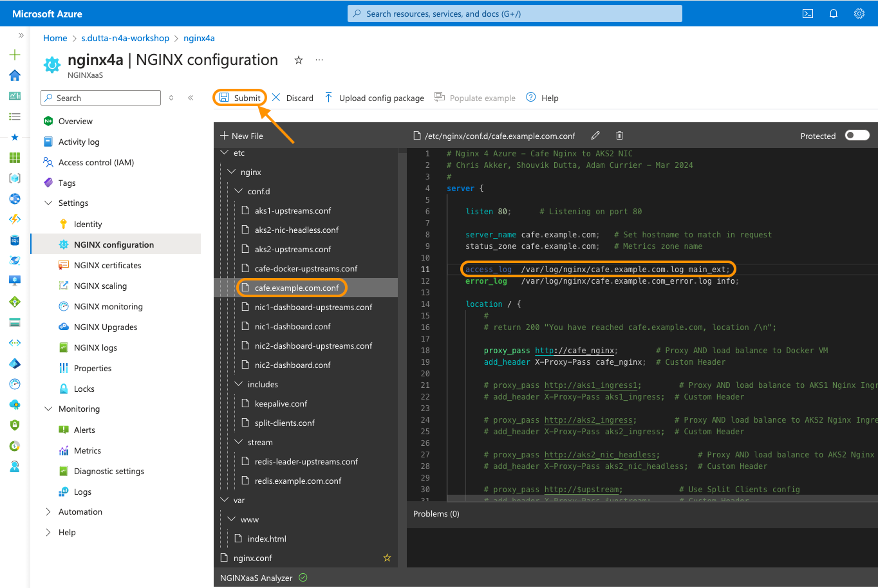Open All services list icon
This screenshot has width=878, height=588.
point(15,116)
